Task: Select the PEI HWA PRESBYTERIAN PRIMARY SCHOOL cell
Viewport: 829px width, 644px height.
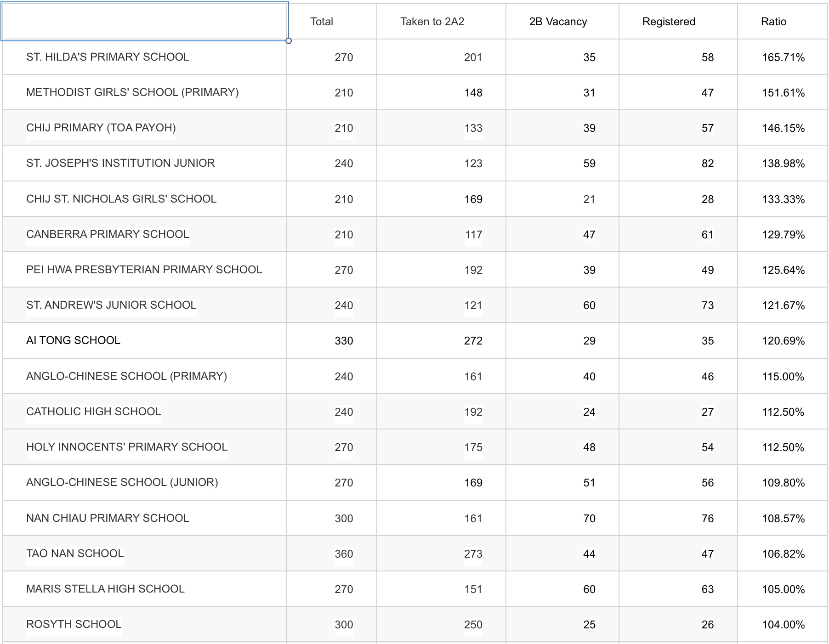Action: tap(144, 270)
